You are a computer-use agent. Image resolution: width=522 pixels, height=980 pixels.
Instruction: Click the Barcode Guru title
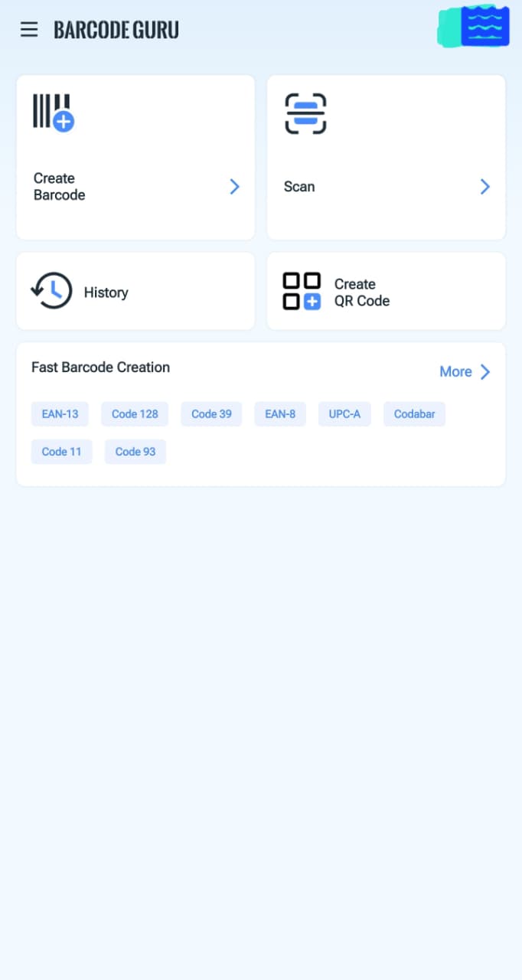click(x=116, y=30)
